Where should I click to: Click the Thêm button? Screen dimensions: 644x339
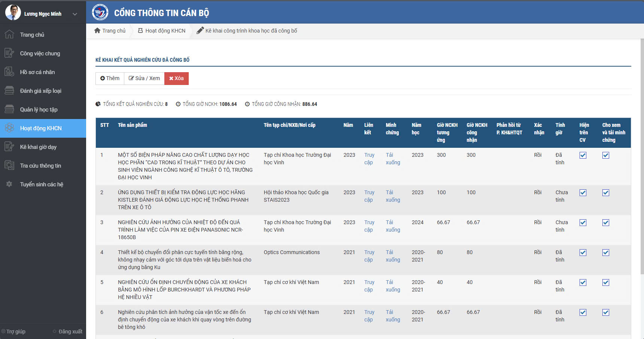click(110, 79)
